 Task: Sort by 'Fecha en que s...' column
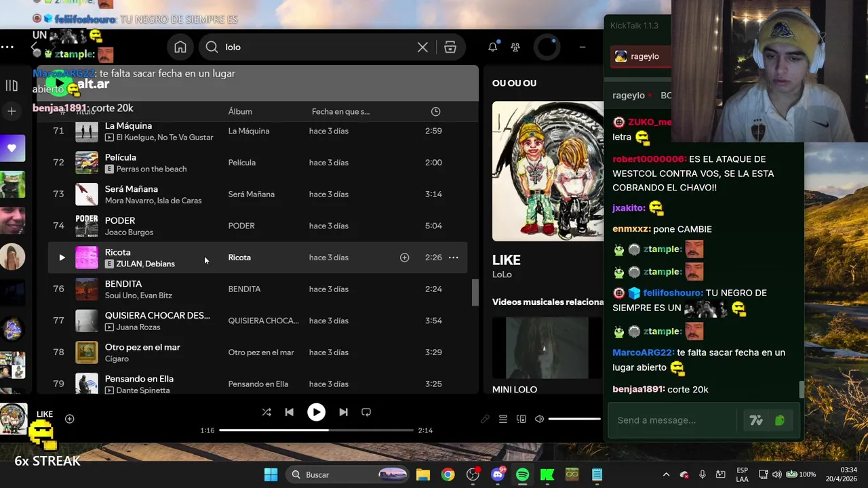click(x=340, y=111)
